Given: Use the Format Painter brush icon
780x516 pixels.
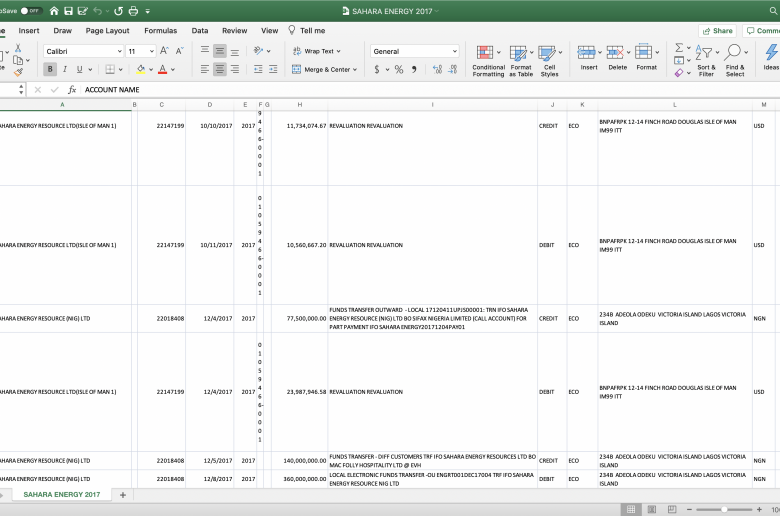Looking at the screenshot, I should [x=18, y=73].
